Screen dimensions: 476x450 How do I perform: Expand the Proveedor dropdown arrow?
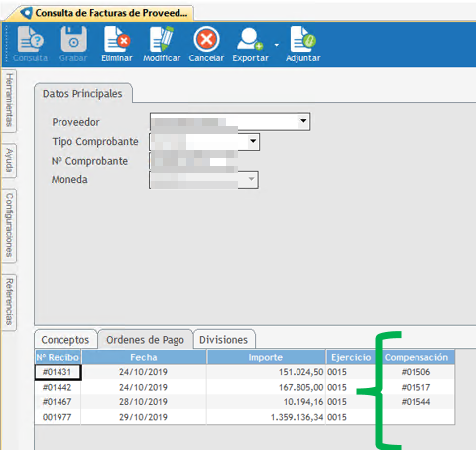(303, 121)
